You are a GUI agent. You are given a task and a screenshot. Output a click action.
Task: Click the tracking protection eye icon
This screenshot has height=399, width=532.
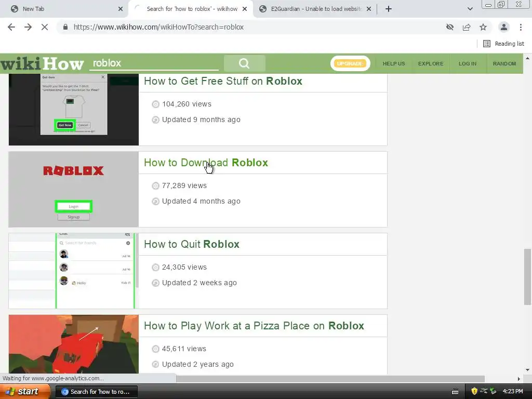pyautogui.click(x=450, y=27)
